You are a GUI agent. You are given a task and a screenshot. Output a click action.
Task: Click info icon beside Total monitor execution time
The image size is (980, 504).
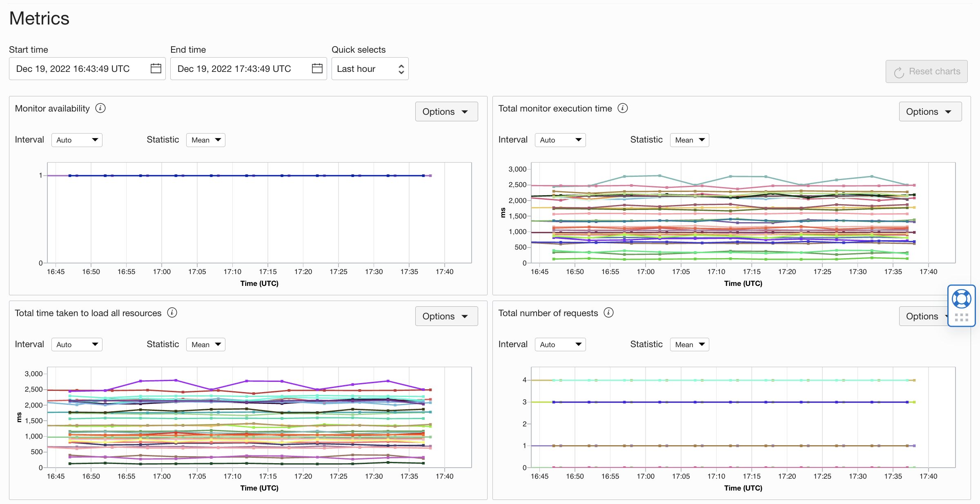coord(622,108)
